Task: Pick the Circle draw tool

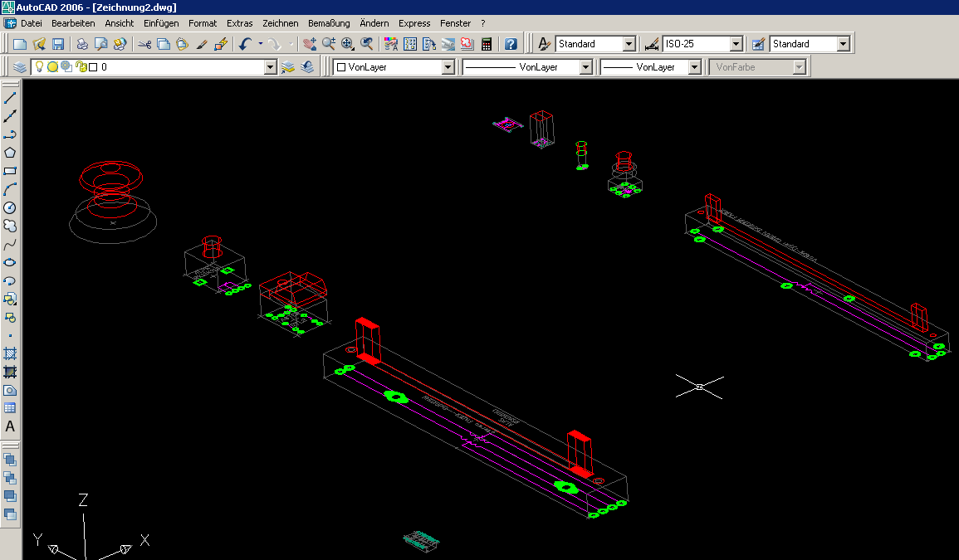Action: [x=10, y=207]
